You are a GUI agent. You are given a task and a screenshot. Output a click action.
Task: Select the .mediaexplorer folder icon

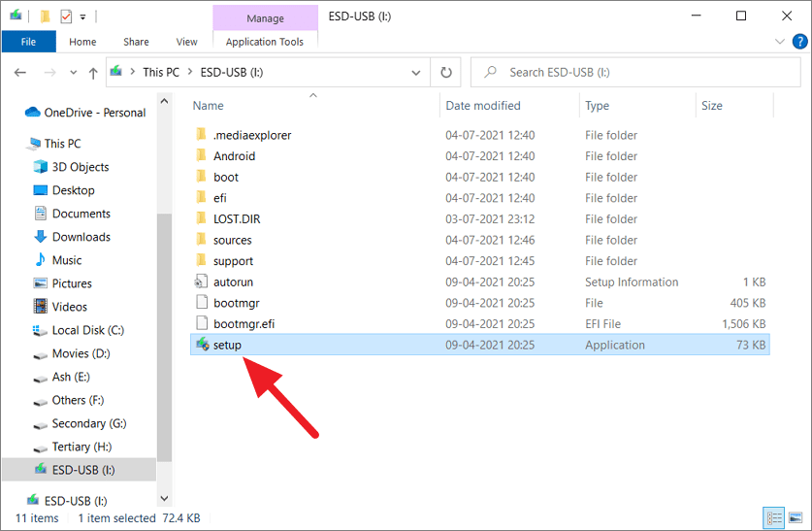point(202,135)
